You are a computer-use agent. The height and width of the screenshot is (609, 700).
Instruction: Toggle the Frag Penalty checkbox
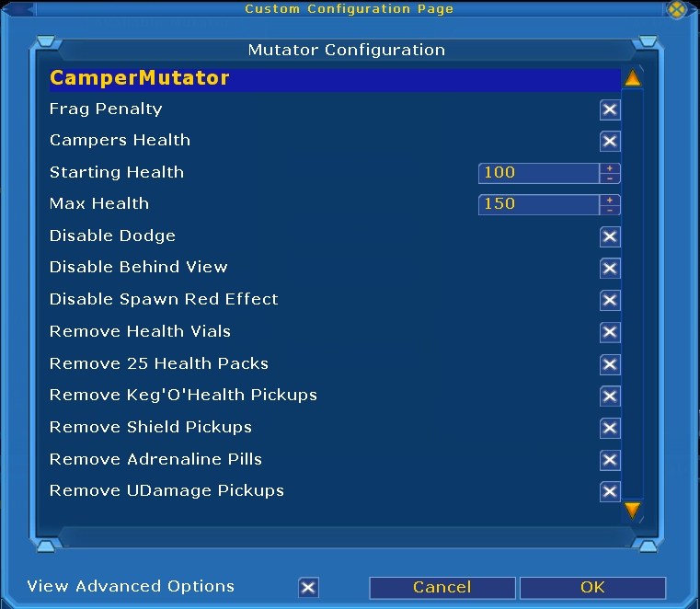tap(610, 110)
